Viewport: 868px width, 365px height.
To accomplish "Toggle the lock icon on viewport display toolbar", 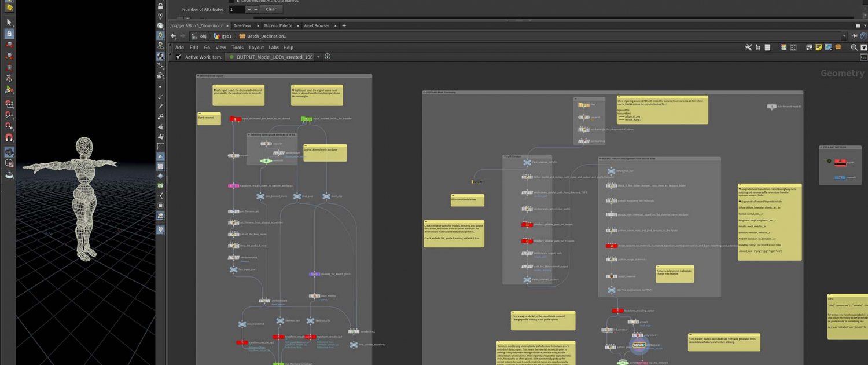I will (160, 6).
